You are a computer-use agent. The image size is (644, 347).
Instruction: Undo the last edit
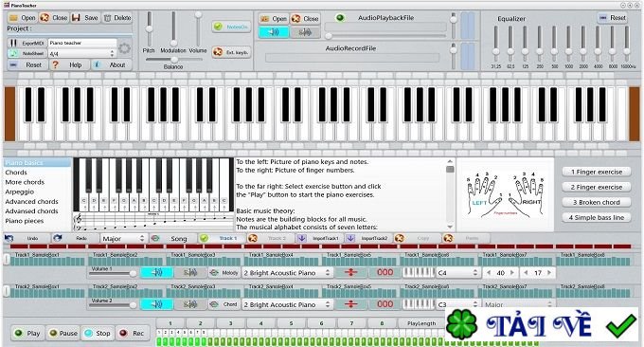coord(27,238)
